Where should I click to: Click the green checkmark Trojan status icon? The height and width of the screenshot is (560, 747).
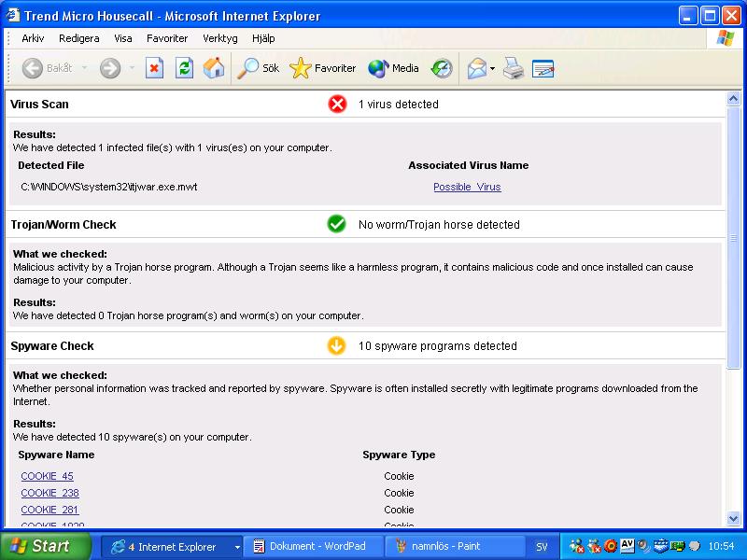336,224
